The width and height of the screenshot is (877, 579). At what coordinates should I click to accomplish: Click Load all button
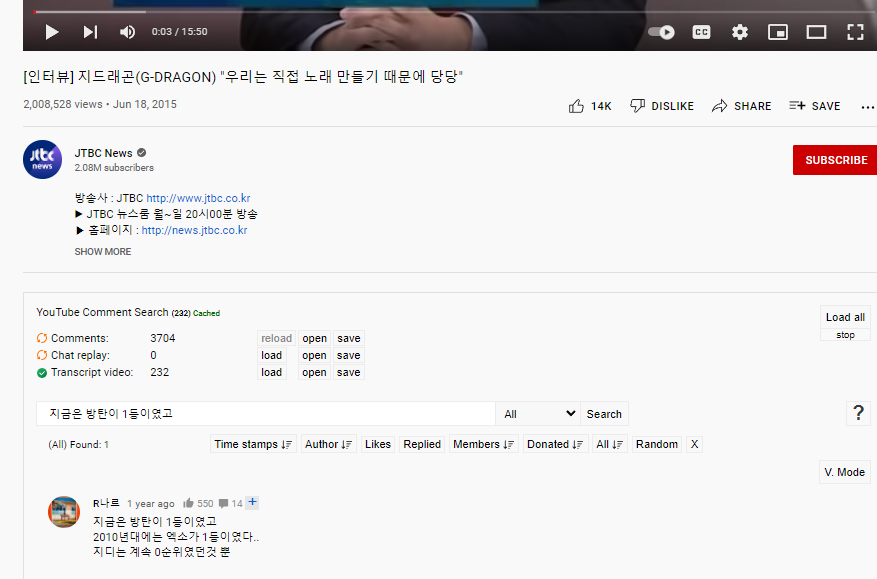[x=845, y=317]
